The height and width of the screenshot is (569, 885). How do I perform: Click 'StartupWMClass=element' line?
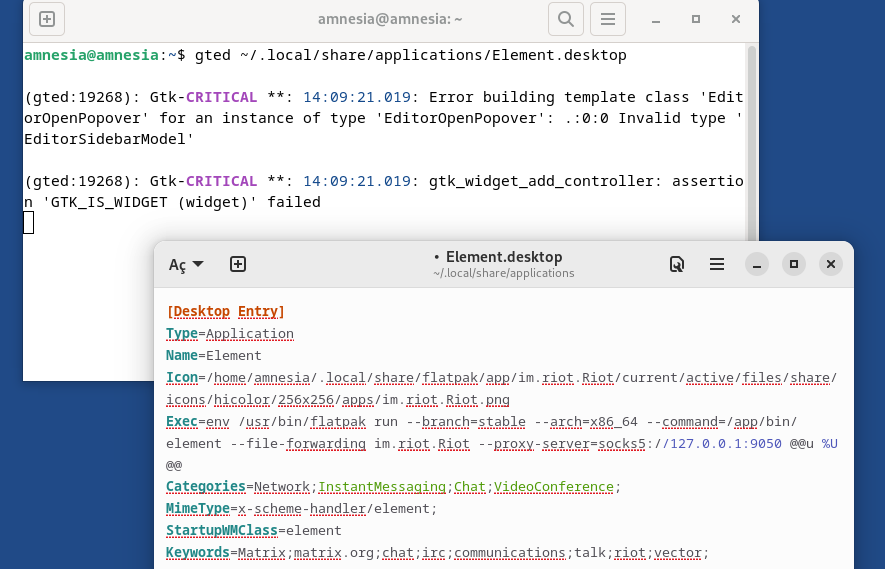(253, 531)
